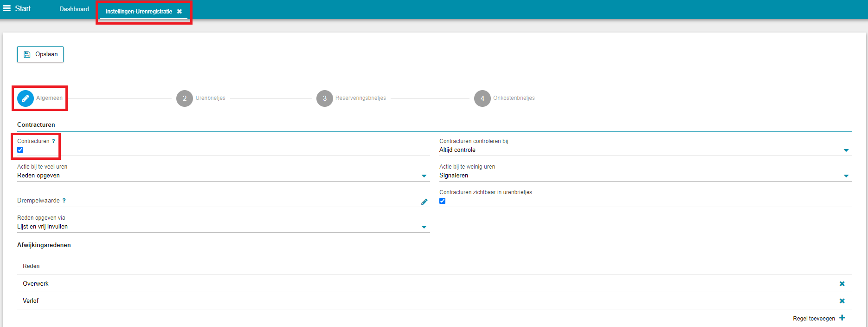The height and width of the screenshot is (327, 868).
Task: Switch to the Dashboard tab
Action: click(74, 9)
